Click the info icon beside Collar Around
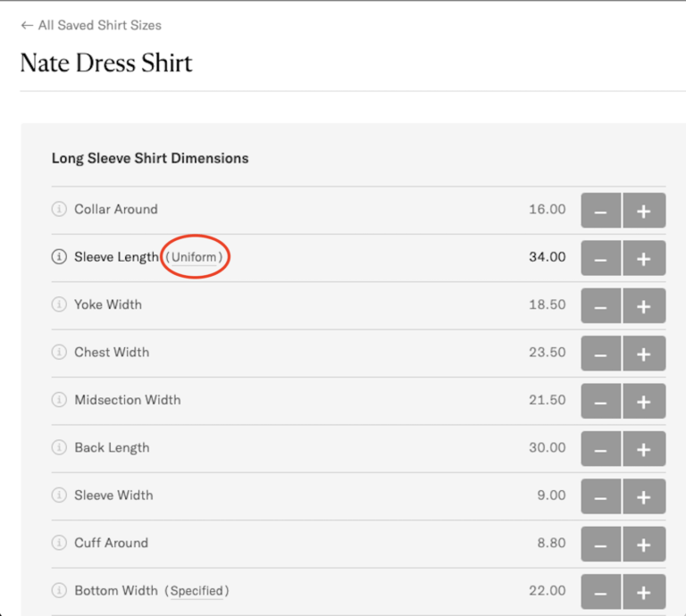The image size is (686, 616). click(59, 210)
